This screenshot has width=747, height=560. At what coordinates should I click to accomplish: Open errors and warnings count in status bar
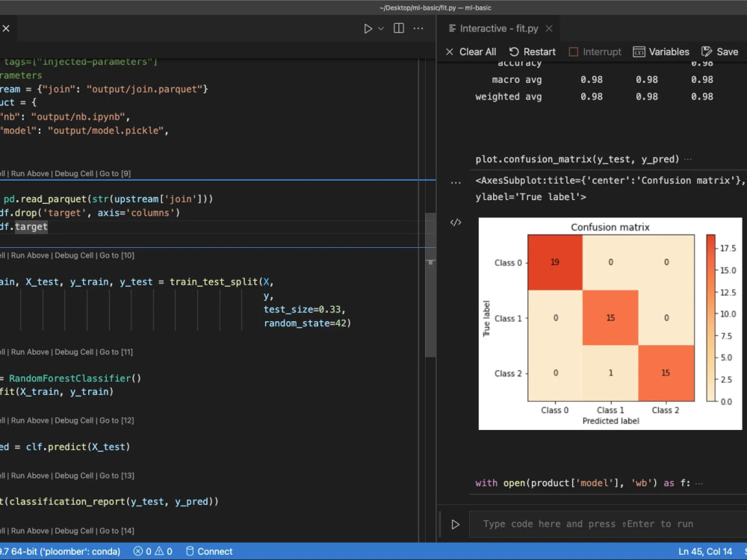tap(153, 552)
